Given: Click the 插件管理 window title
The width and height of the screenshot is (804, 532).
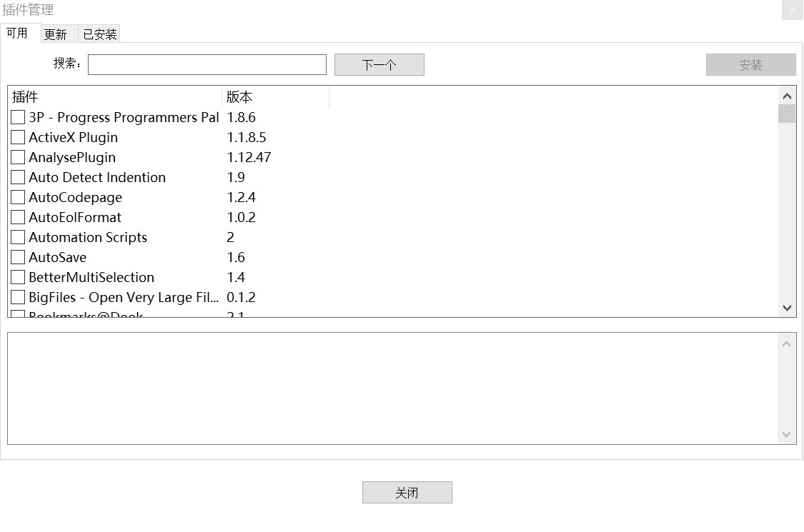Looking at the screenshot, I should [x=28, y=10].
